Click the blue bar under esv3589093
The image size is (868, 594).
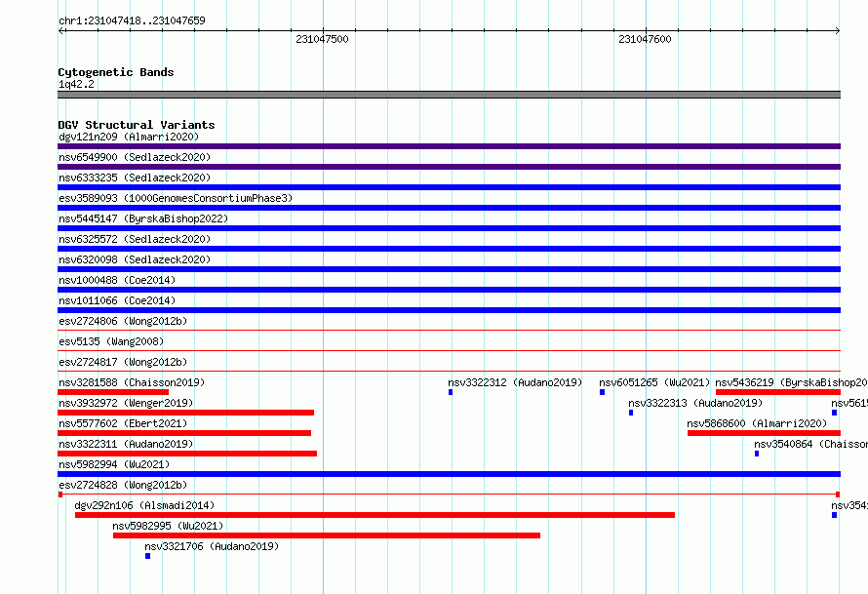(449, 208)
